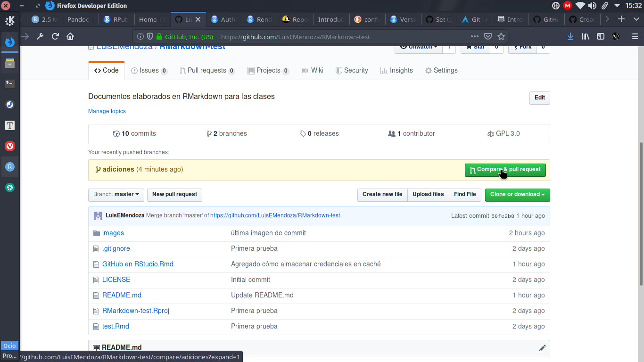Click the Manage topics link
The width and height of the screenshot is (644, 362).
(107, 111)
